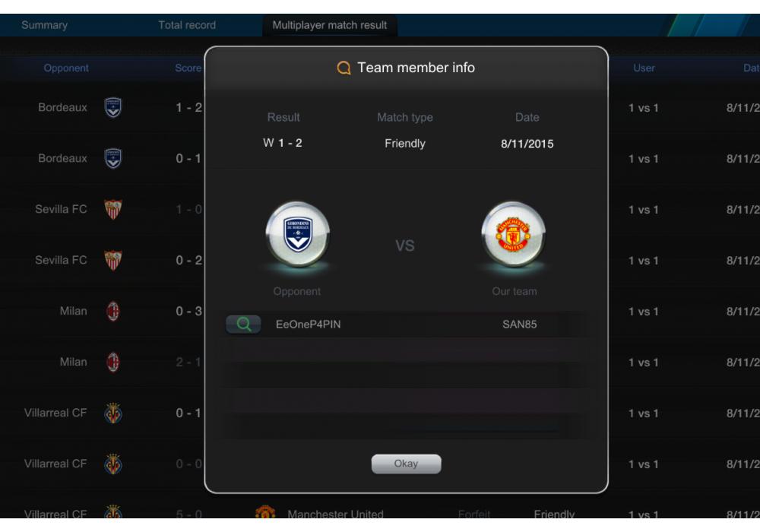Viewport: 760px width, 532px height.
Task: Click the Bordeaux crest in first row
Action: coord(113,108)
